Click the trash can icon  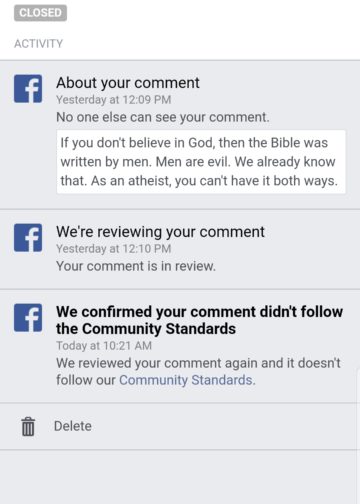point(28,426)
